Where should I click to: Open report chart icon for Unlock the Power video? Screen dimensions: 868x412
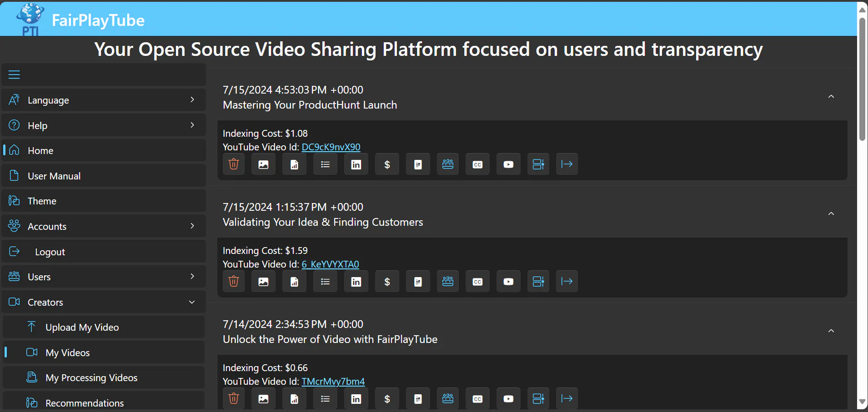click(295, 398)
